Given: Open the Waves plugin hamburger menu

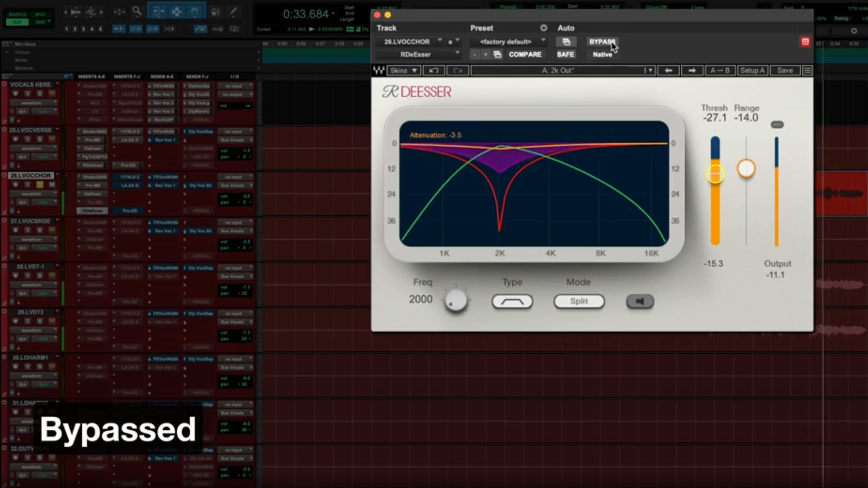Looking at the screenshot, I should pyautogui.click(x=807, y=70).
